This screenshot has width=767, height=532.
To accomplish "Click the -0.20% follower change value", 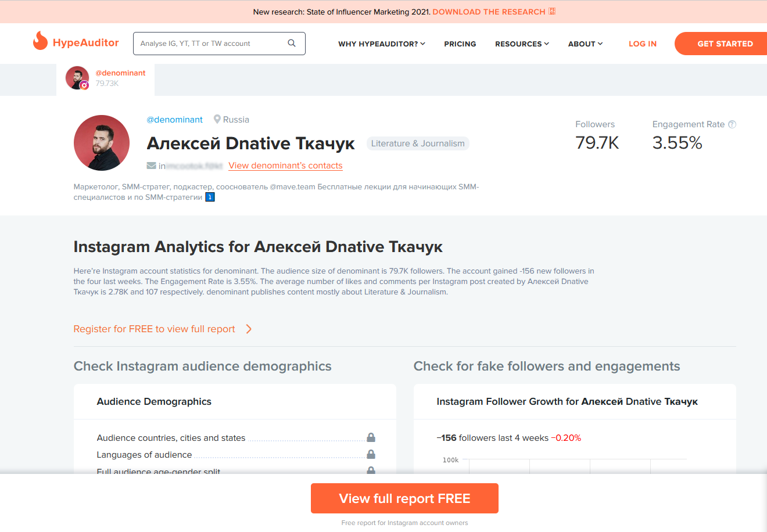I will point(566,438).
